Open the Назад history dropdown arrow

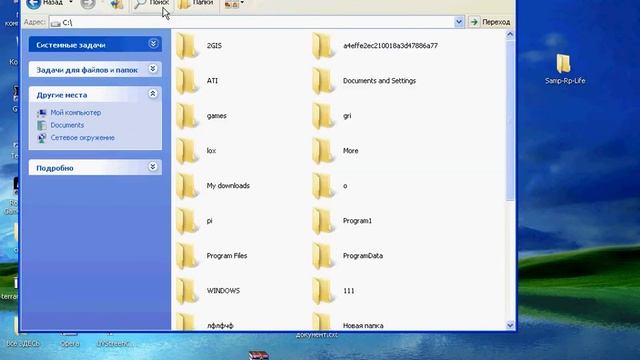70,3
